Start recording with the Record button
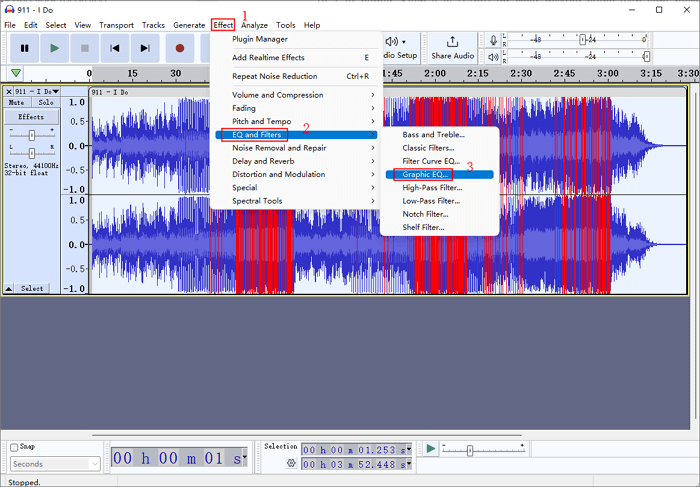Viewport: 700px width, 487px height. pyautogui.click(x=180, y=47)
